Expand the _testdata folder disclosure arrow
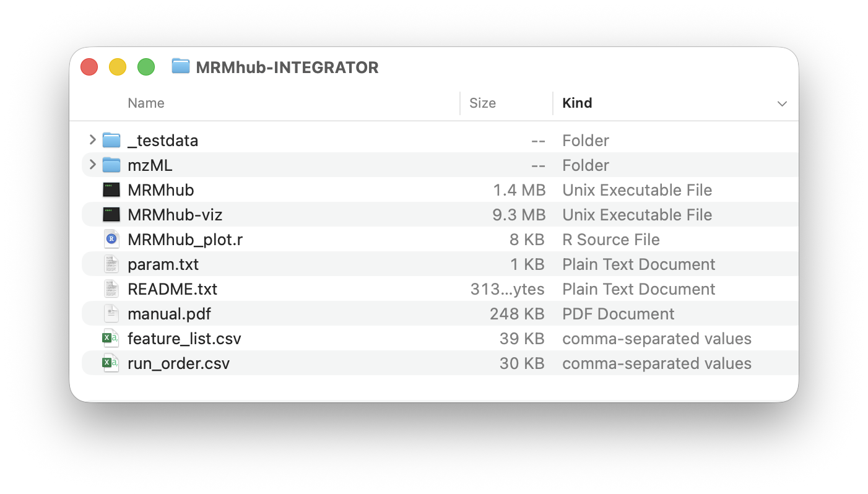 93,140
